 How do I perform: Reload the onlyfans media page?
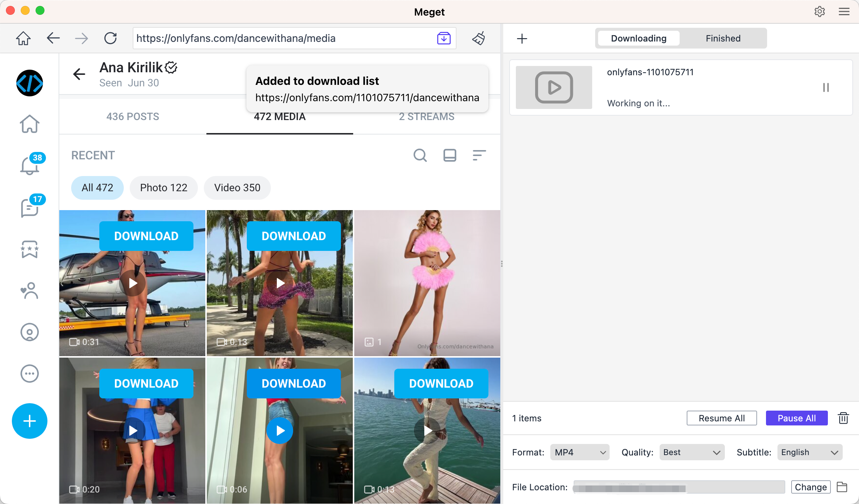[110, 38]
